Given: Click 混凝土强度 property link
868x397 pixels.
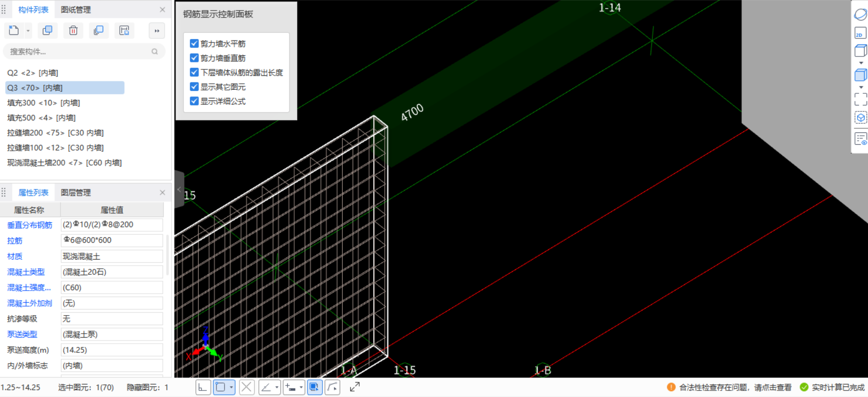Looking at the screenshot, I should [29, 288].
